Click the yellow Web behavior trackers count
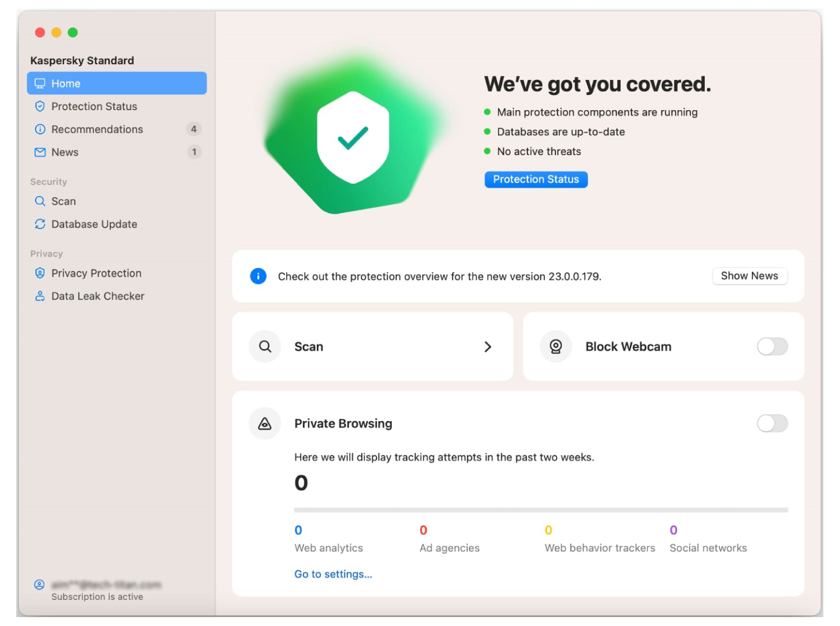840x626 pixels. (x=548, y=530)
